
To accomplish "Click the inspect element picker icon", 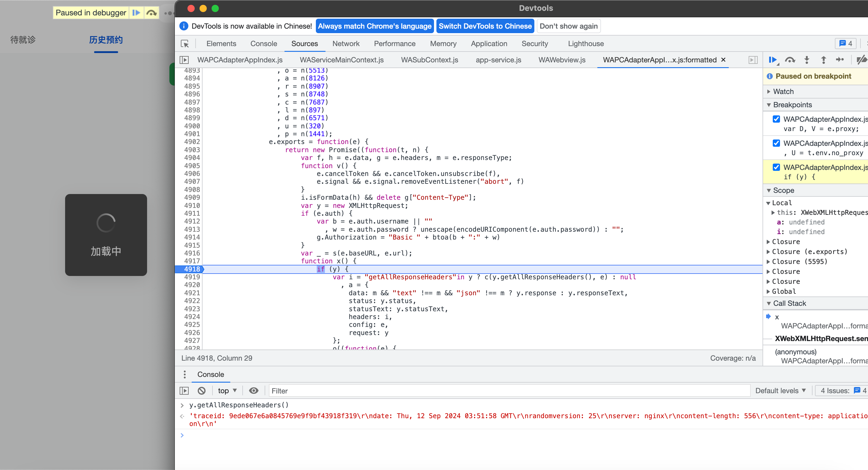I will (x=185, y=44).
